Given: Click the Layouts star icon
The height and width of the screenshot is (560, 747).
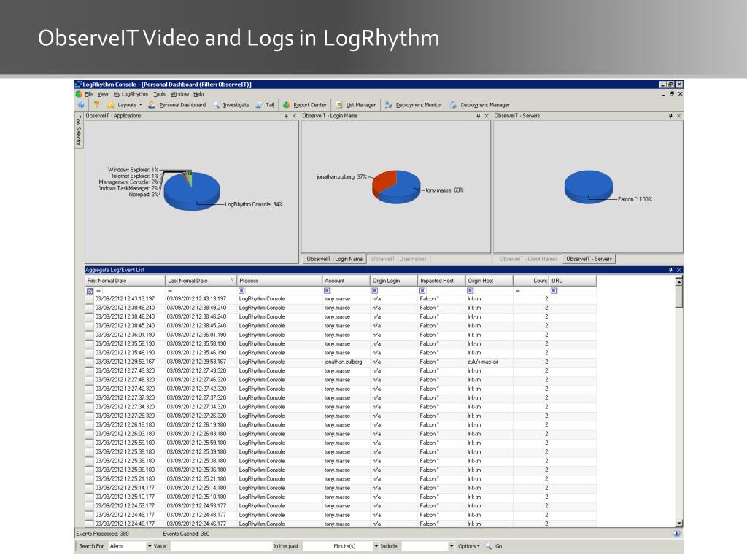Looking at the screenshot, I should (111, 105).
